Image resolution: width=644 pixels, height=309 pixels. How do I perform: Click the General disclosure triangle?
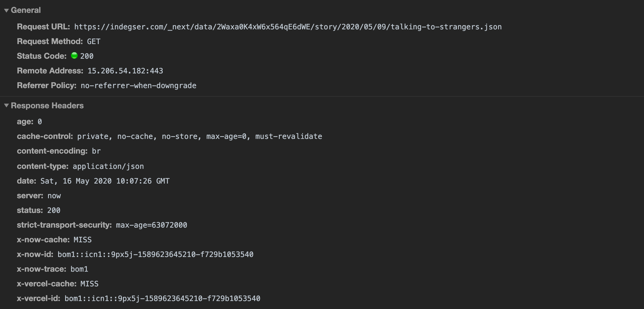pyautogui.click(x=6, y=10)
